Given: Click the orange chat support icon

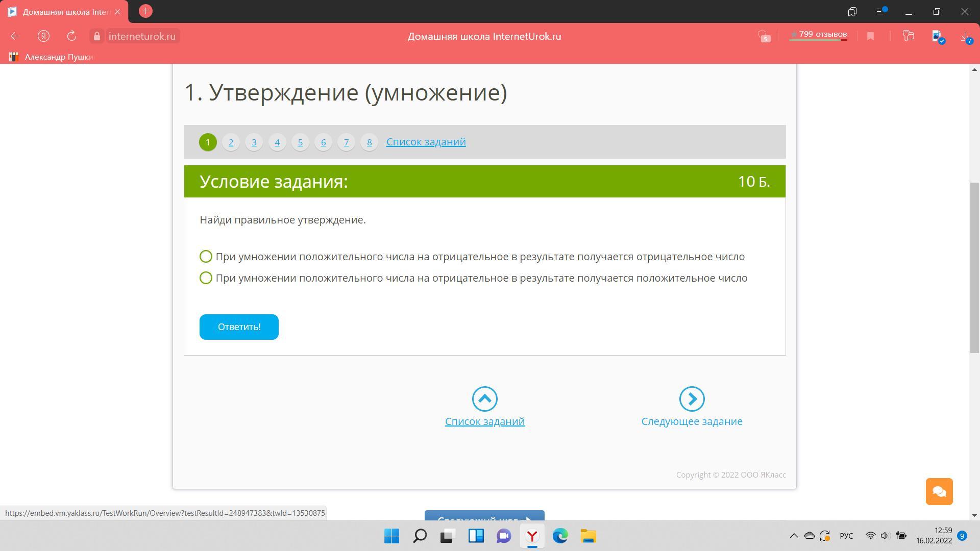Looking at the screenshot, I should click(939, 491).
